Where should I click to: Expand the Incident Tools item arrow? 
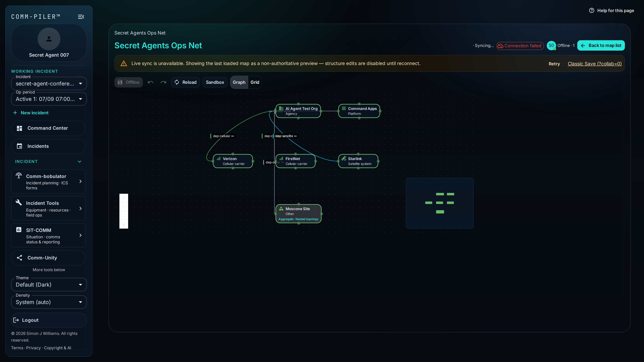tap(80, 208)
